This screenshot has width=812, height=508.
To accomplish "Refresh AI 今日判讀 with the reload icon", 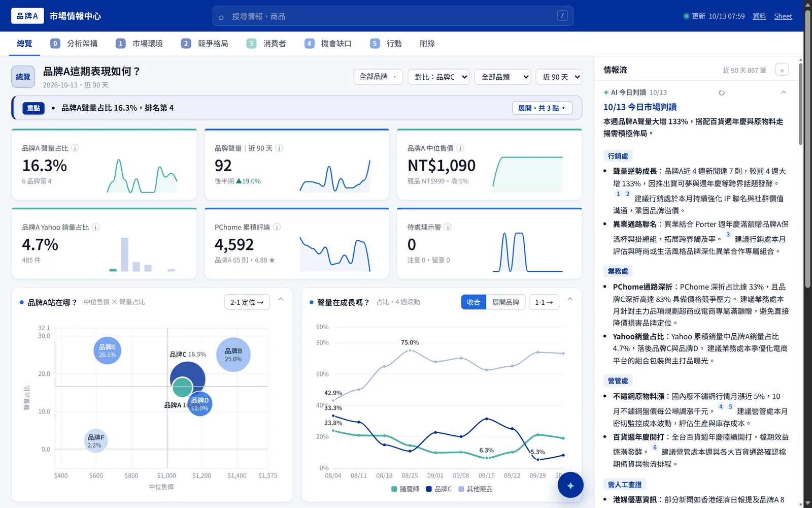I will click(722, 92).
